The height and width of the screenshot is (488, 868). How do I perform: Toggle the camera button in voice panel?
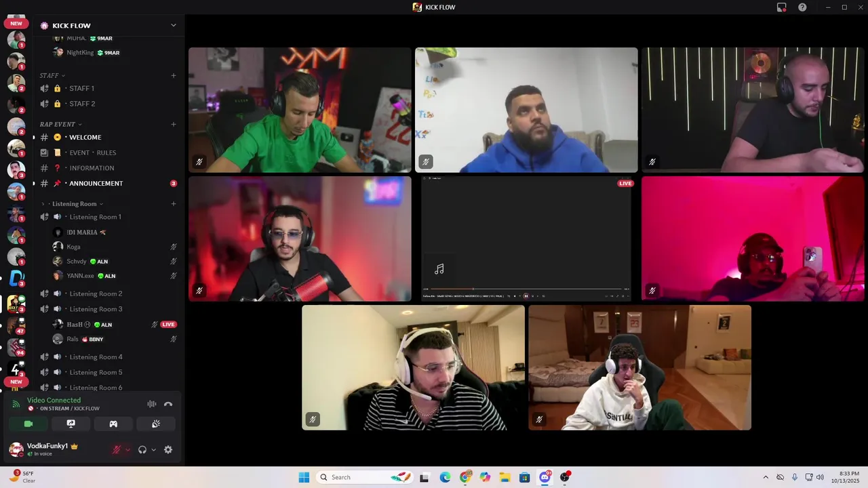pyautogui.click(x=28, y=424)
